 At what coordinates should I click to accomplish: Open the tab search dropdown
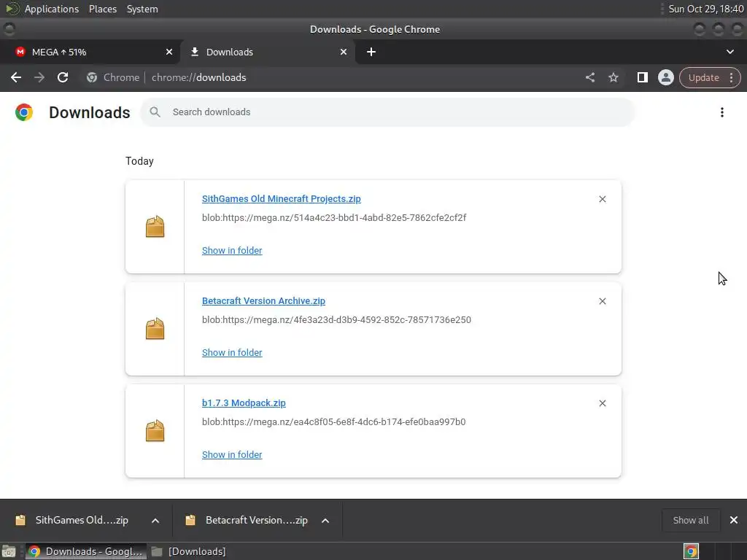tap(729, 52)
